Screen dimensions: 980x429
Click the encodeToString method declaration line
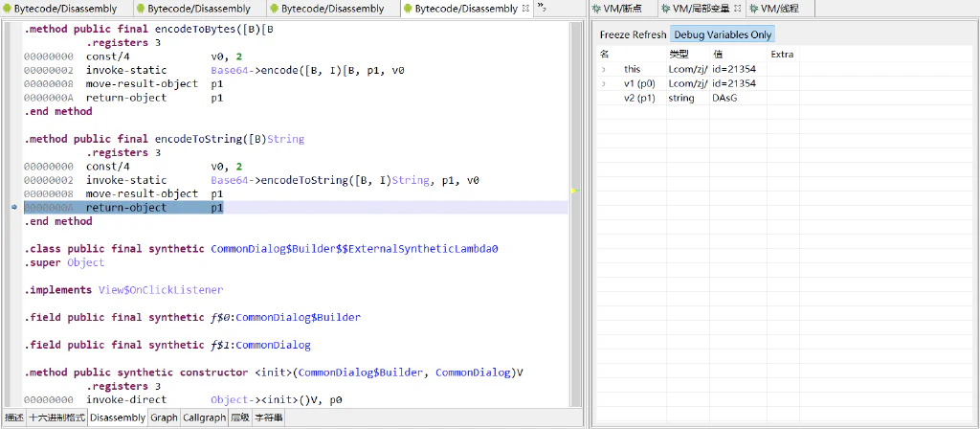(165, 139)
